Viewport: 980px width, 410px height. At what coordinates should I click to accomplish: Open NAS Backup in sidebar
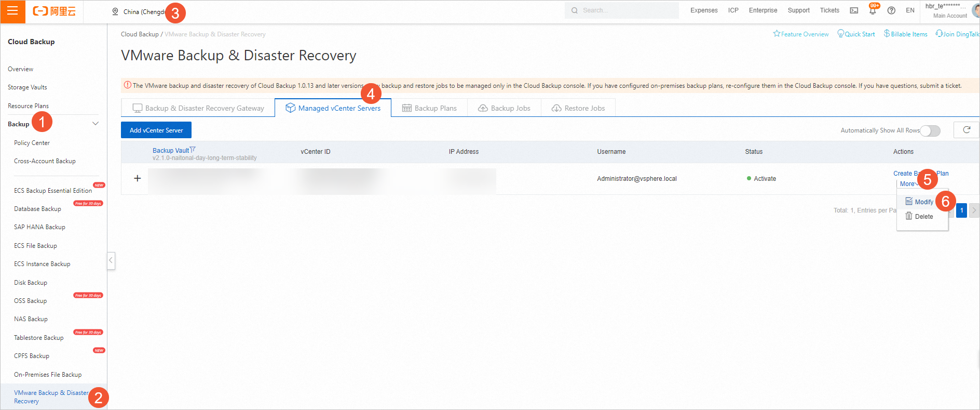click(x=31, y=319)
